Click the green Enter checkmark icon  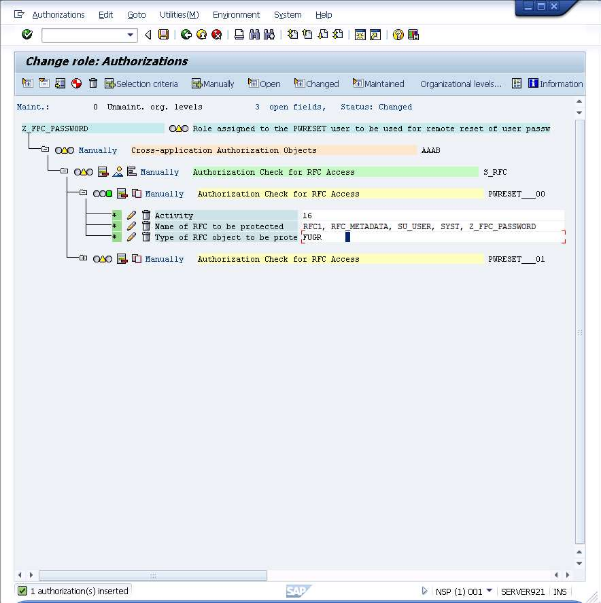pos(27,34)
